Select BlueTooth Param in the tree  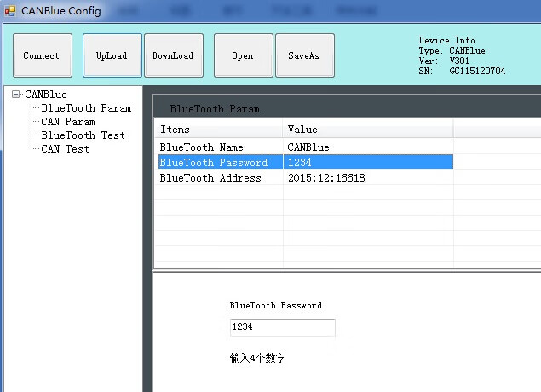point(86,108)
